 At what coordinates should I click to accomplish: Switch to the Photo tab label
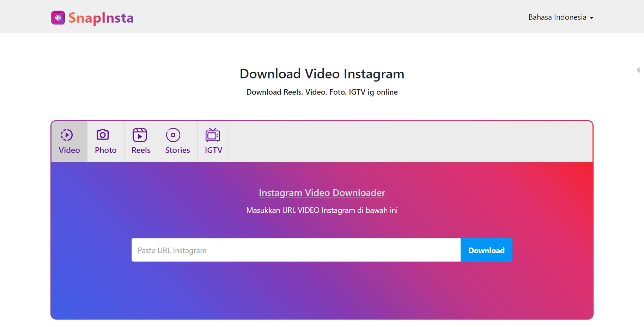[106, 150]
